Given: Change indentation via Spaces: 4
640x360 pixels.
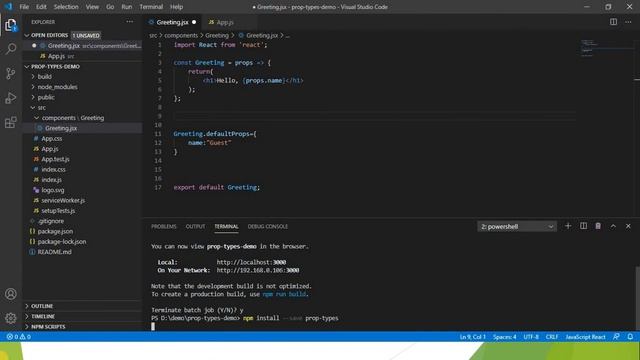Looking at the screenshot, I should coord(504,337).
